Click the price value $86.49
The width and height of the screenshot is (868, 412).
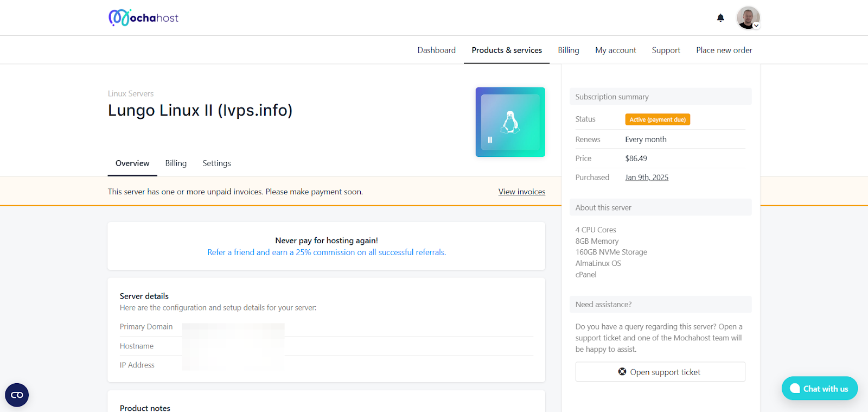pos(636,159)
